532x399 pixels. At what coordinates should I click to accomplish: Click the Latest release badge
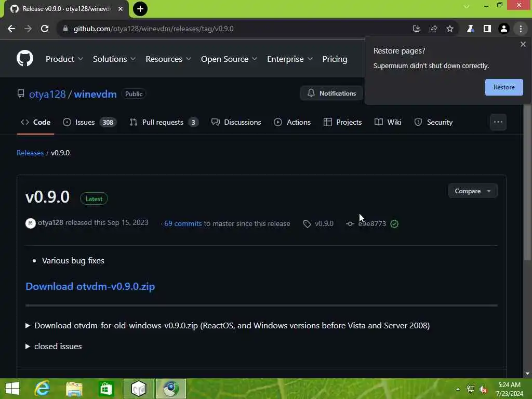pyautogui.click(x=94, y=199)
